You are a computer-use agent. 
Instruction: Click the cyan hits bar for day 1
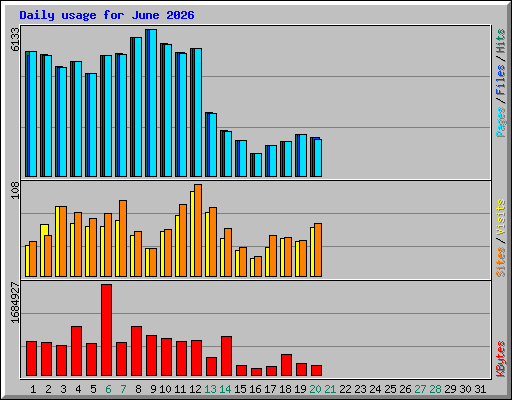click(x=33, y=114)
